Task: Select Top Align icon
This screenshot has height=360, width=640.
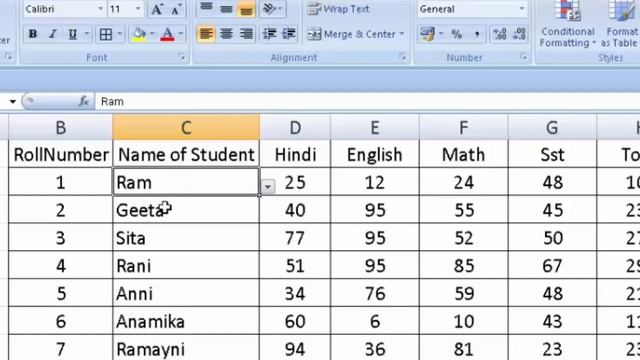Action: point(207,8)
